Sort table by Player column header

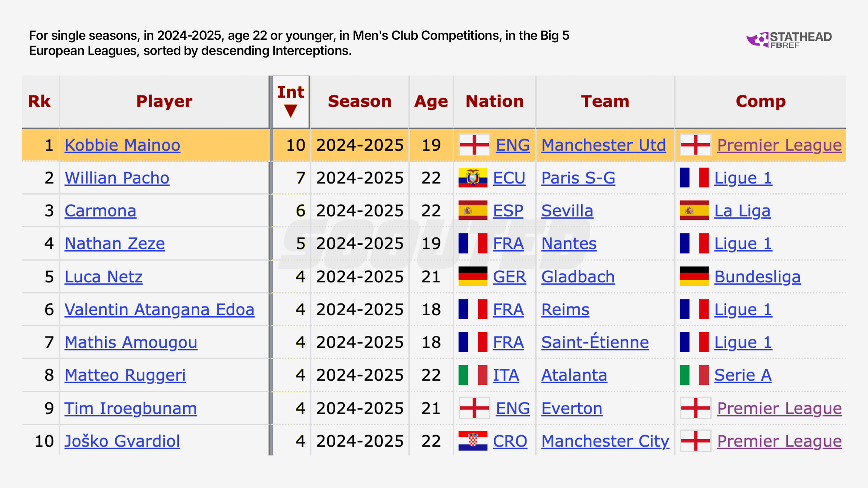(164, 101)
